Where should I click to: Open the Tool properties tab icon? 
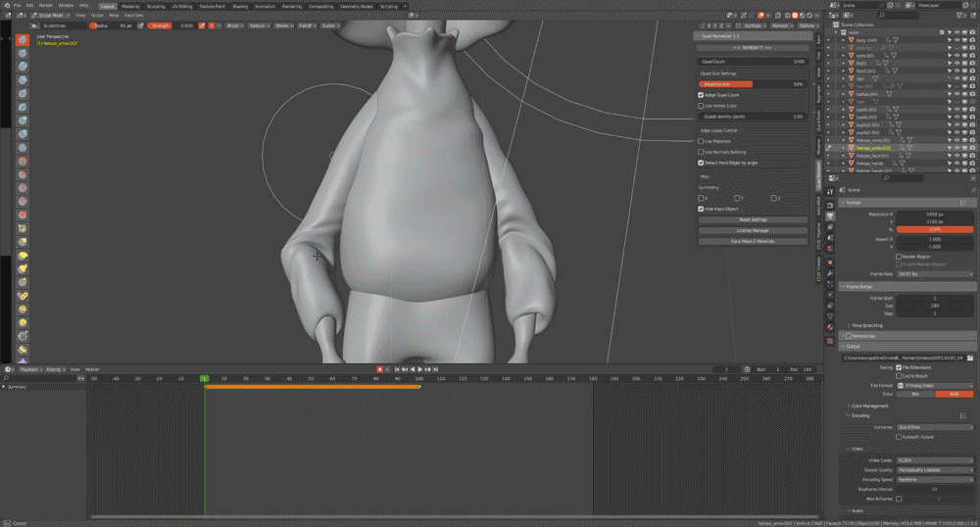click(830, 192)
